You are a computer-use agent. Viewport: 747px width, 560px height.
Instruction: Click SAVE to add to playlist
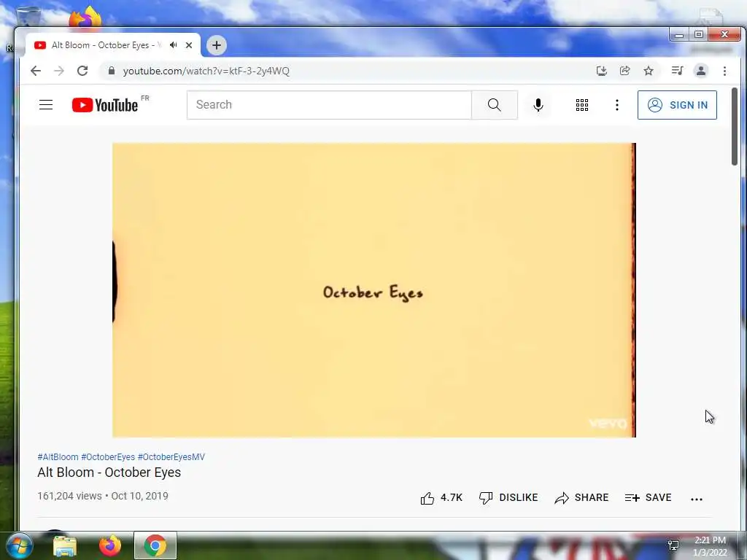pyautogui.click(x=648, y=497)
